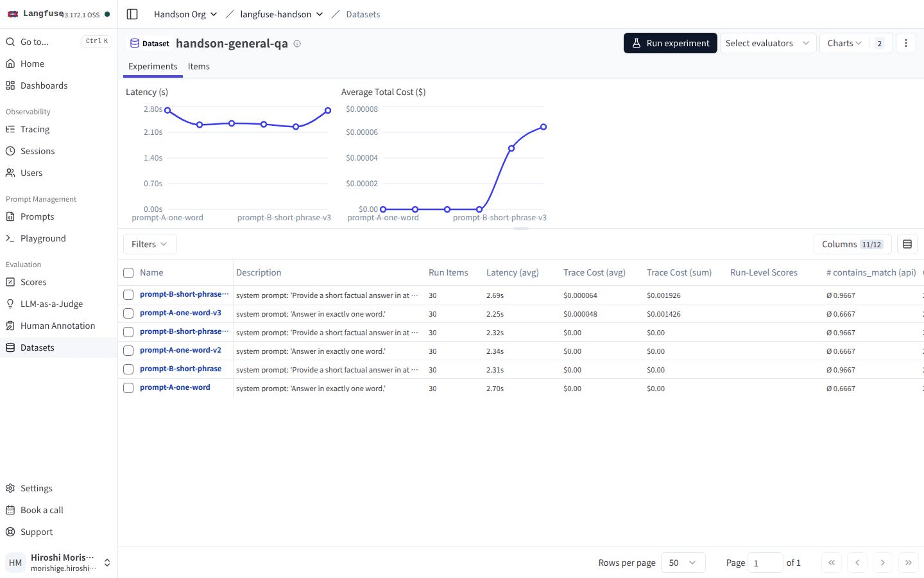The height and width of the screenshot is (578, 924).
Task: Open the Select evaluators dropdown
Action: (768, 43)
